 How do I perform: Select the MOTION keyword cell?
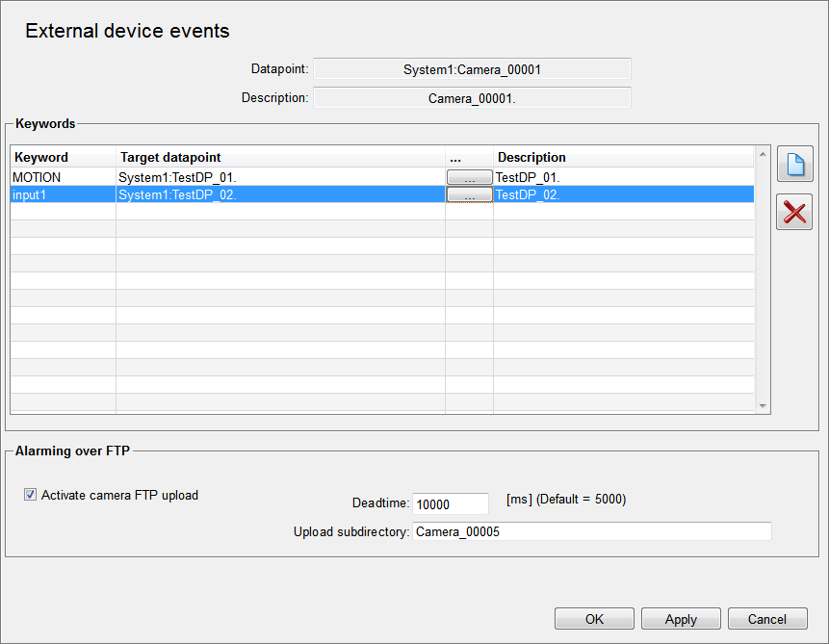[63, 177]
